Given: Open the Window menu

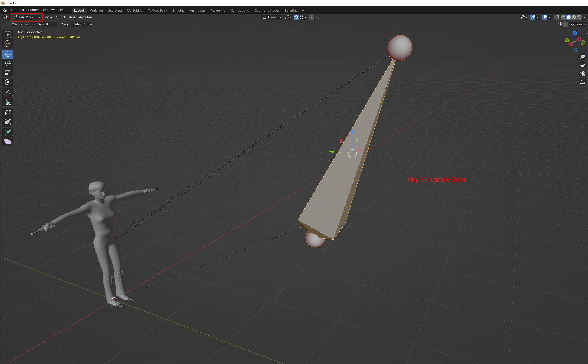Looking at the screenshot, I should [49, 10].
